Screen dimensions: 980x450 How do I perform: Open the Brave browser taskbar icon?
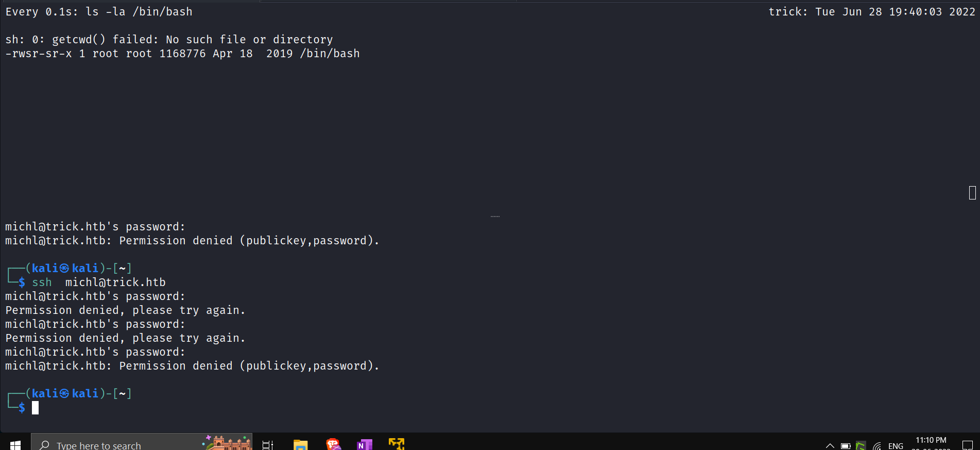tap(333, 444)
